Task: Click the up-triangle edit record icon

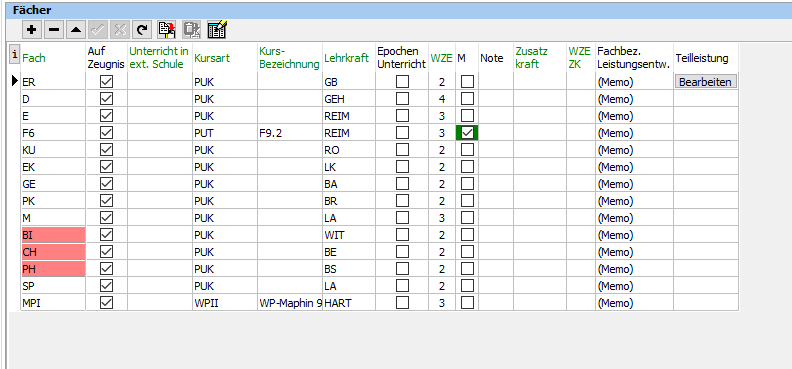Action: [76, 30]
